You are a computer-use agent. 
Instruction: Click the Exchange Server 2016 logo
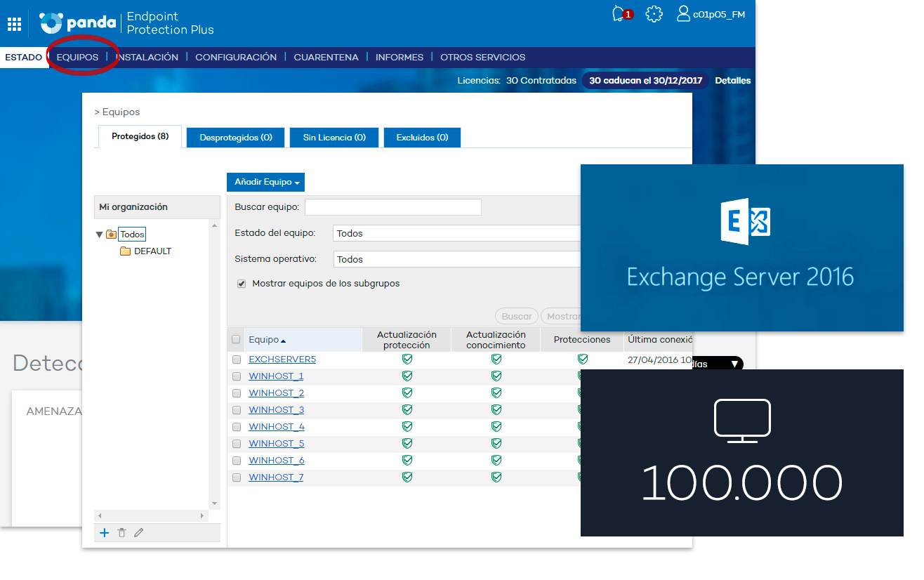point(744,221)
